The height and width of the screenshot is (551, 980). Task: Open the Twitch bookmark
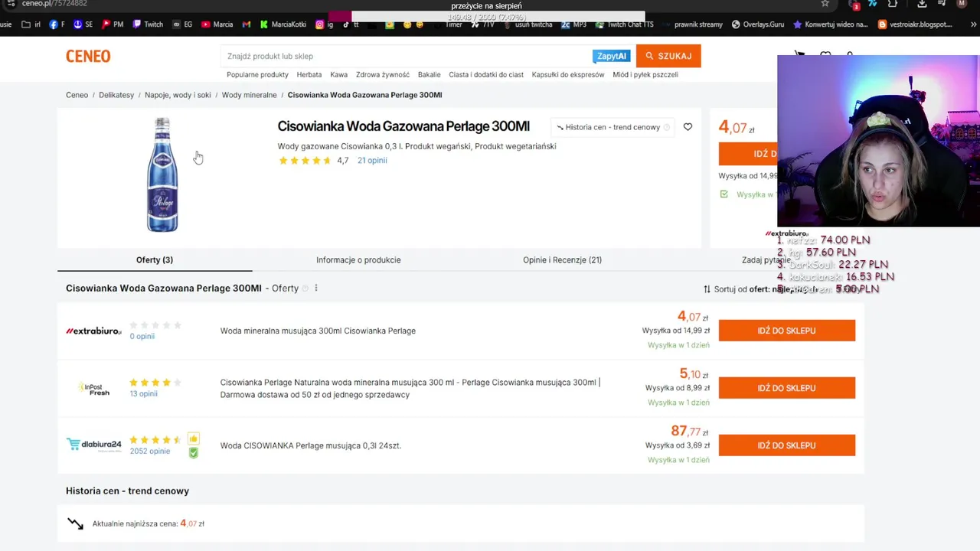148,24
